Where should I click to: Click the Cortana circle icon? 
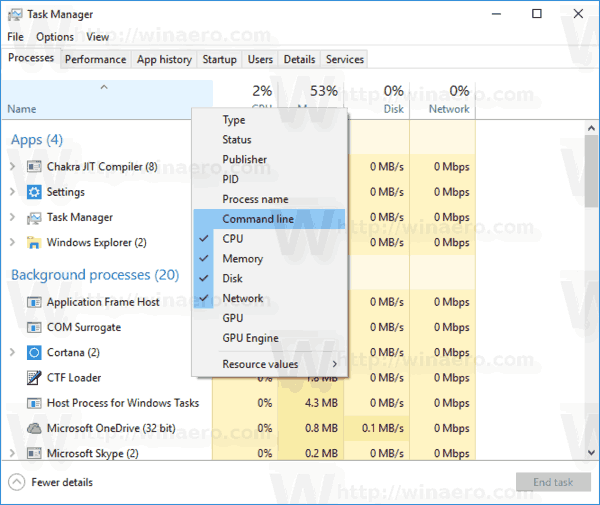[34, 352]
